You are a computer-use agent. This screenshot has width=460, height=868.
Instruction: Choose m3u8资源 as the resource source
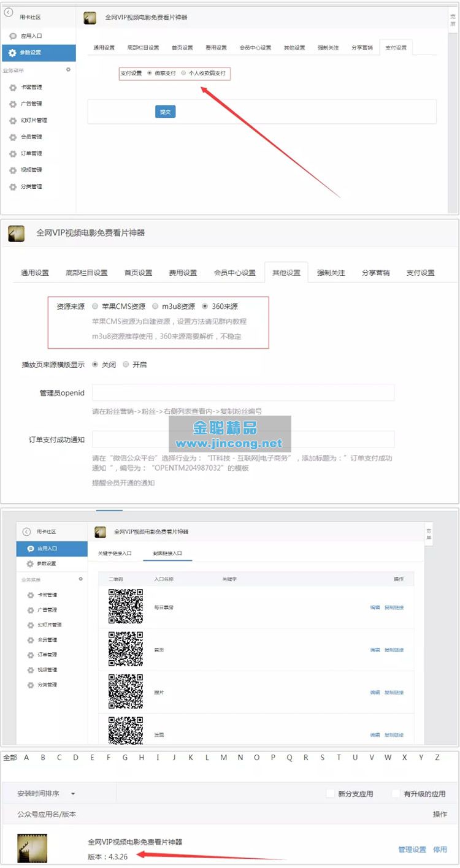pos(156,306)
